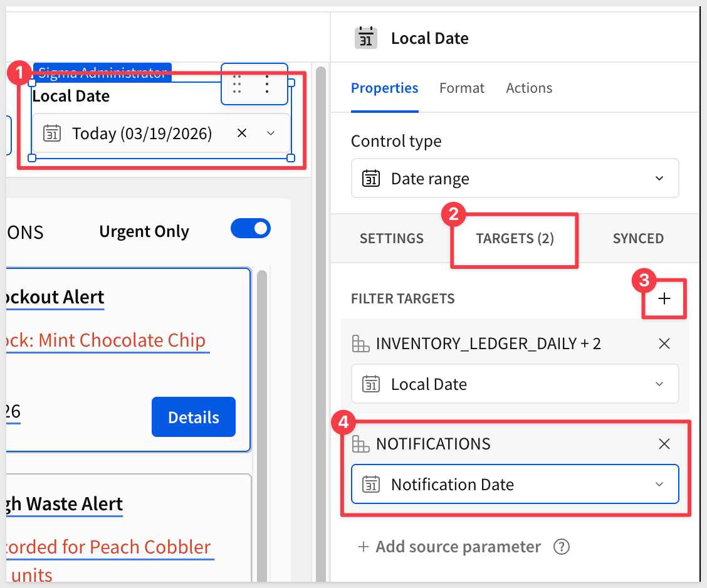This screenshot has width=707, height=588.
Task: Open the Notification Date column dropdown
Action: pos(515,485)
